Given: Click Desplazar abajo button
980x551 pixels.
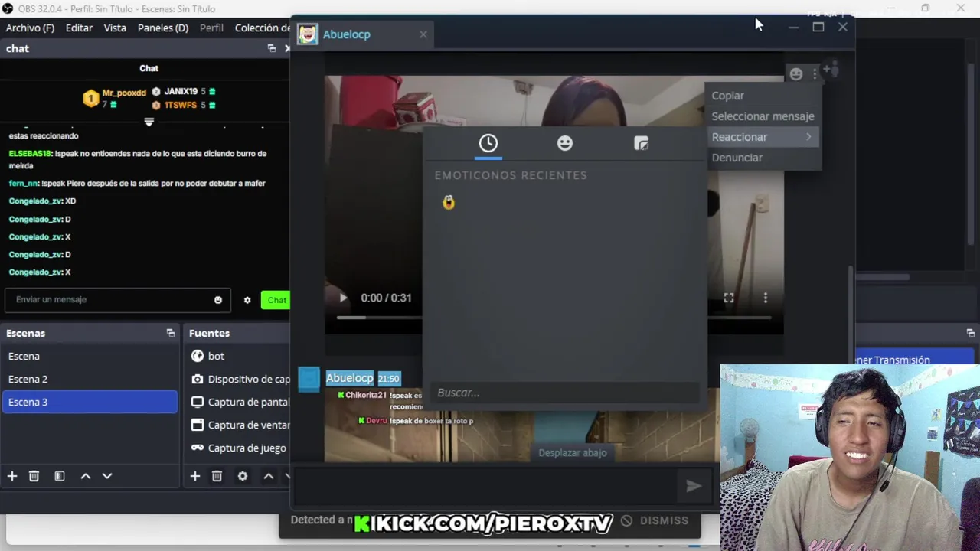Looking at the screenshot, I should pos(573,452).
